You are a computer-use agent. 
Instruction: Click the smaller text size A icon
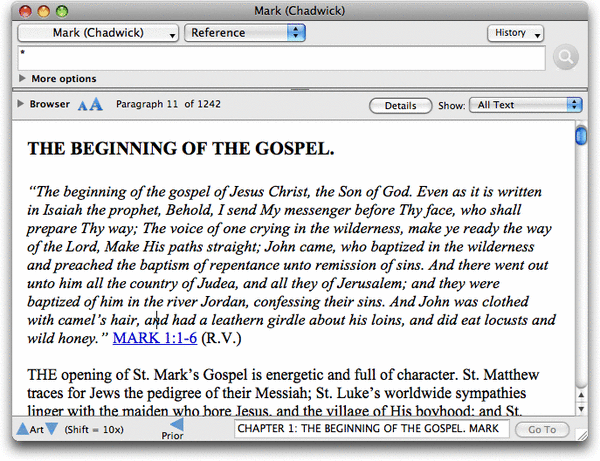coord(83,105)
